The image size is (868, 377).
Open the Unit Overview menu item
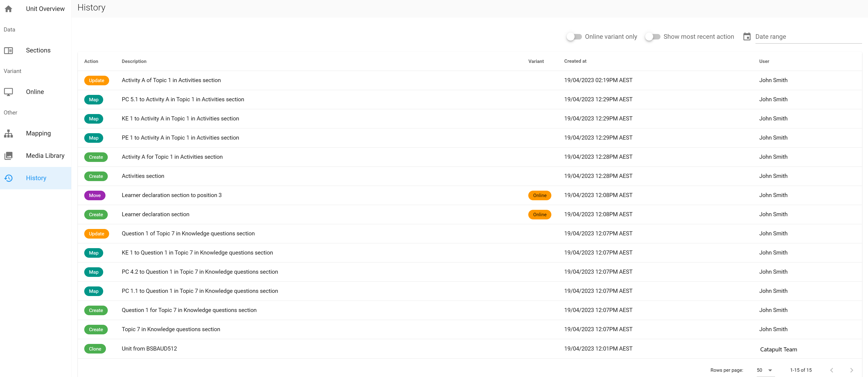click(45, 9)
